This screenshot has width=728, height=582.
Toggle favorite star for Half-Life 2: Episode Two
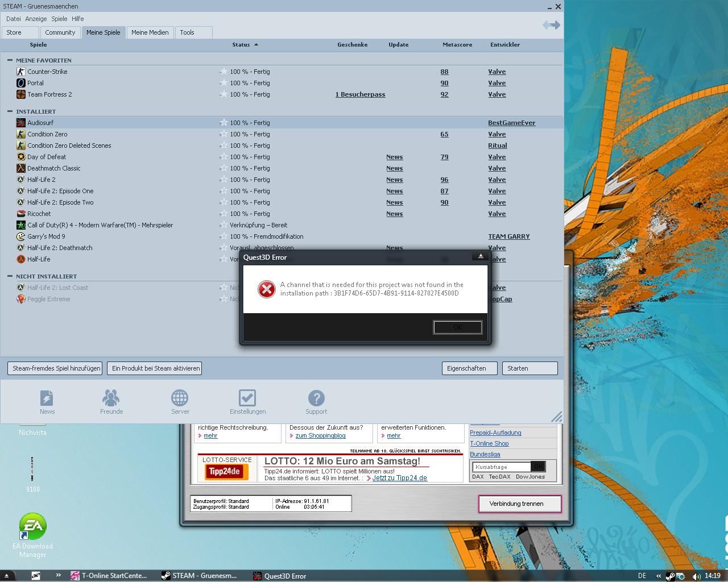pyautogui.click(x=224, y=202)
